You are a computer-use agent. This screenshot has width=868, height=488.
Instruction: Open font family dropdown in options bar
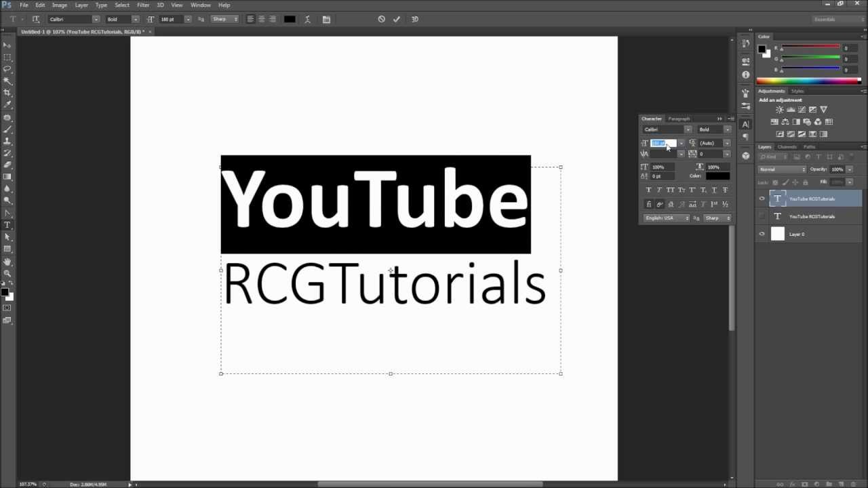[96, 19]
